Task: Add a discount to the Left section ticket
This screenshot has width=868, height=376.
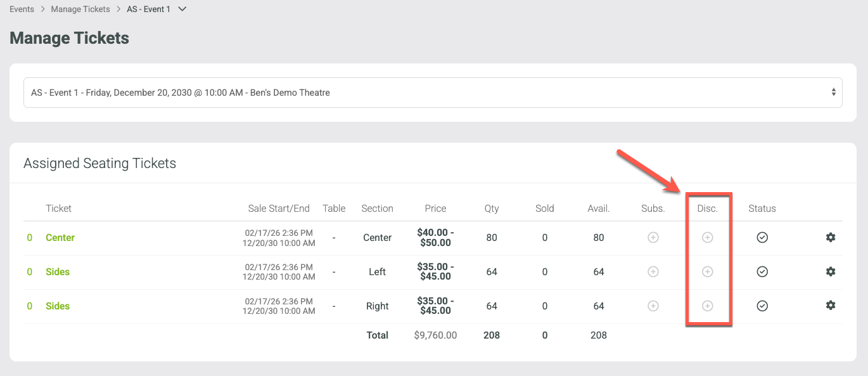Action: (708, 271)
